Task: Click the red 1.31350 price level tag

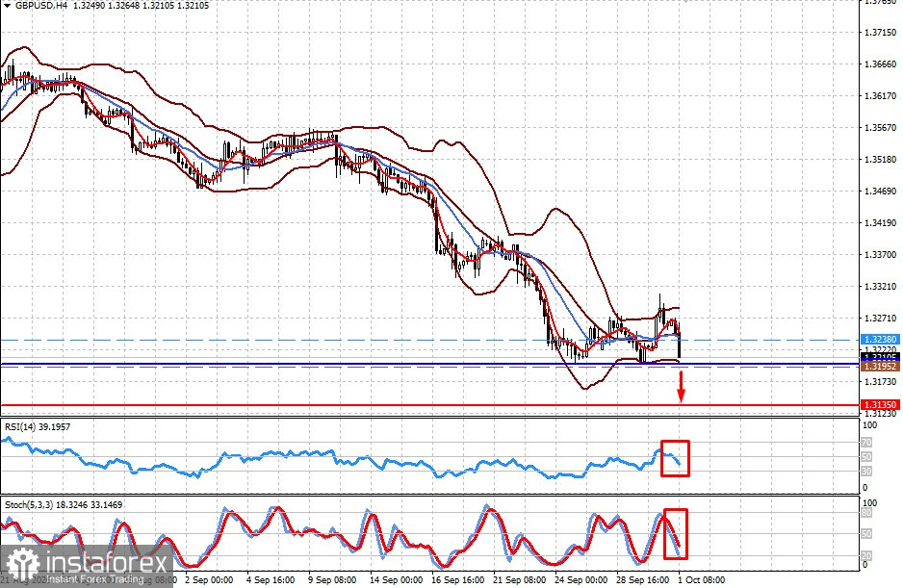Action: coord(881,405)
